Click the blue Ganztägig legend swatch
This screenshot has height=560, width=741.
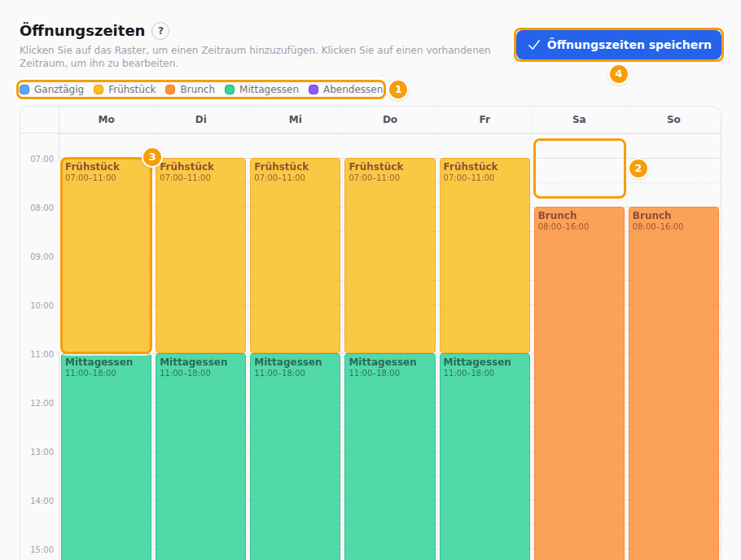(24, 90)
